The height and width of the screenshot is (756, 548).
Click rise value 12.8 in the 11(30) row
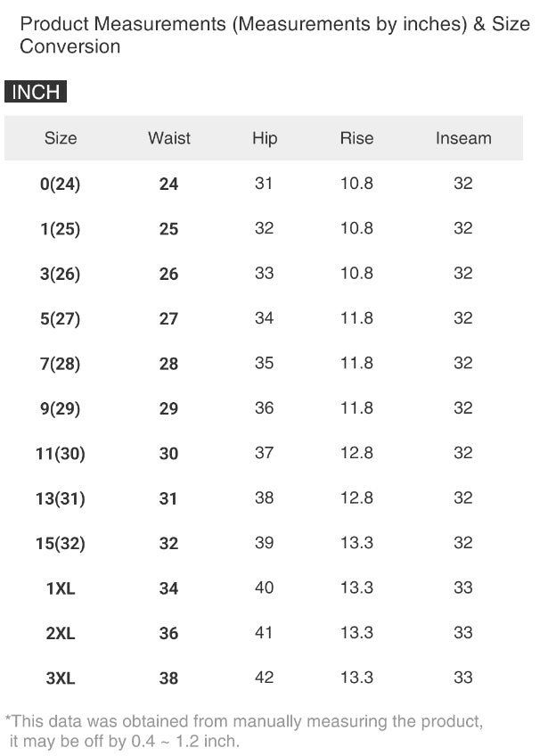(356, 453)
